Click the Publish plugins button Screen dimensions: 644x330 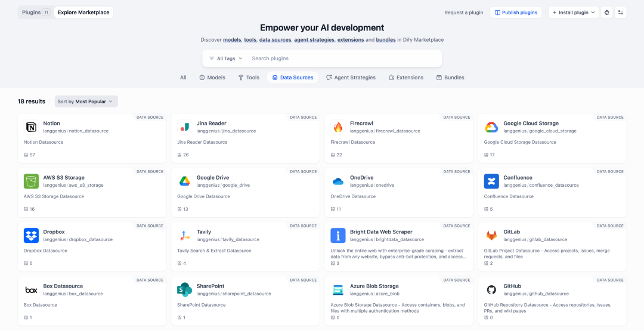pos(516,13)
